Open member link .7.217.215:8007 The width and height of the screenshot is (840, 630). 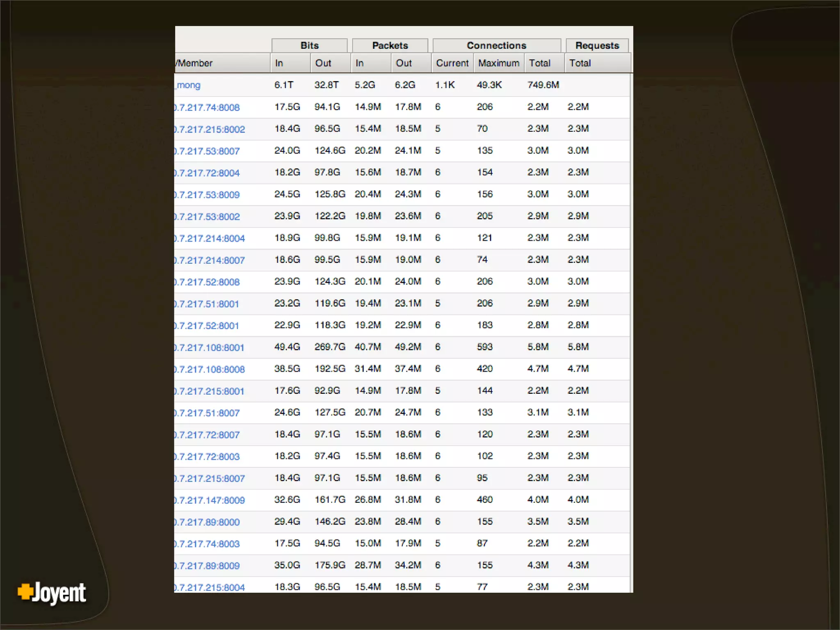click(x=210, y=478)
